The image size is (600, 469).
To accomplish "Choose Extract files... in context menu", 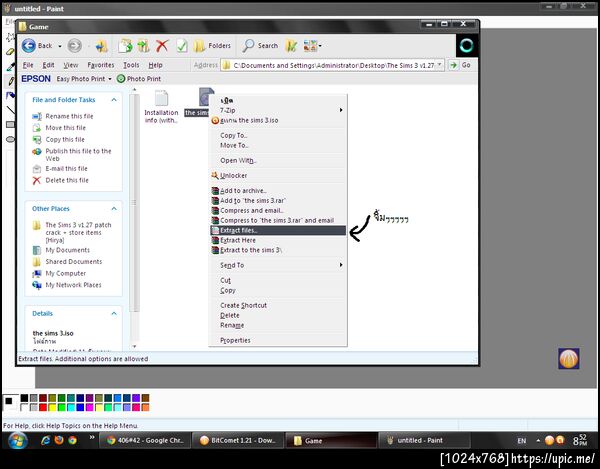I will (278, 230).
